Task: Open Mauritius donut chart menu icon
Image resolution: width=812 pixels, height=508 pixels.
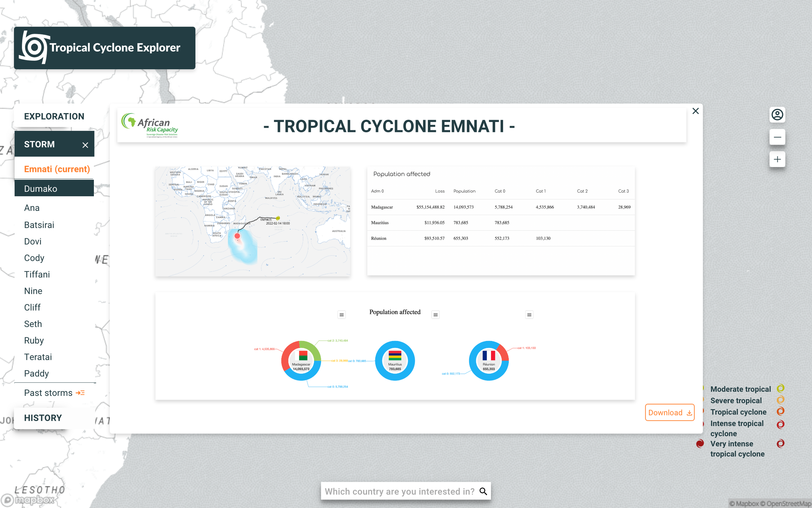Action: pyautogui.click(x=435, y=315)
